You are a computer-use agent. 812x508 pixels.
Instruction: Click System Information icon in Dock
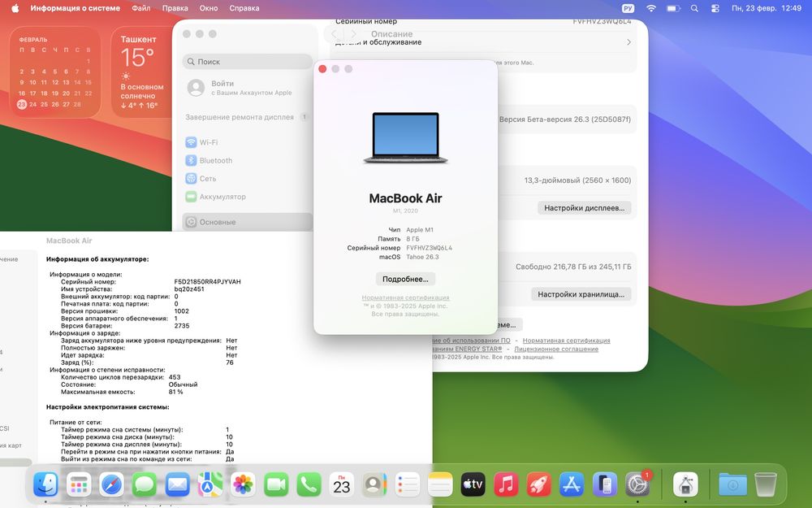685,484
